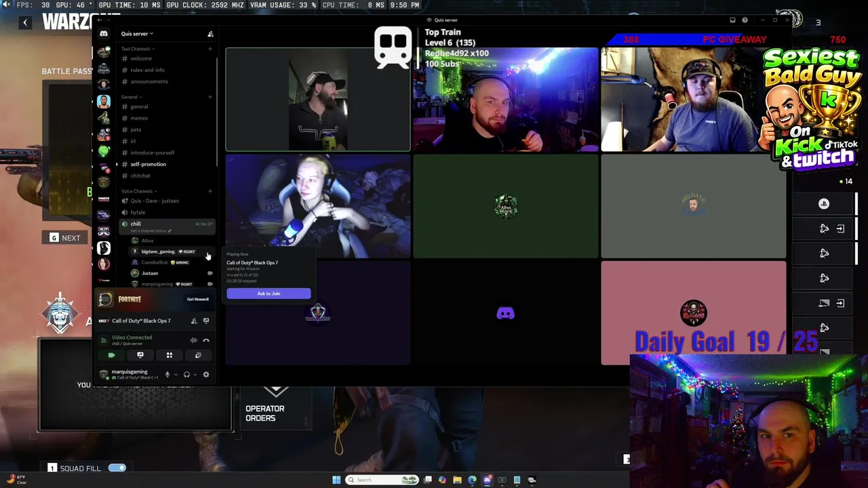Click the Ask to Join button
Screen dimensions: 868x488
tap(269, 293)
